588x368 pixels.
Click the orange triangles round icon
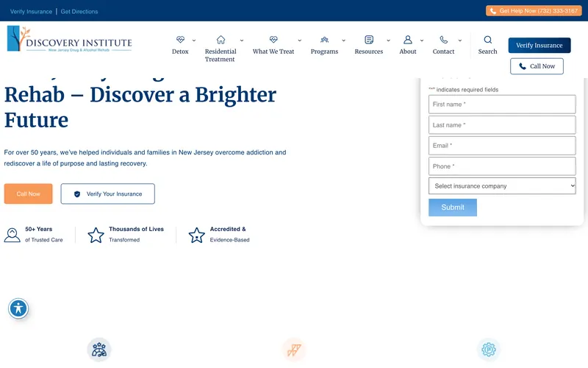(294, 350)
